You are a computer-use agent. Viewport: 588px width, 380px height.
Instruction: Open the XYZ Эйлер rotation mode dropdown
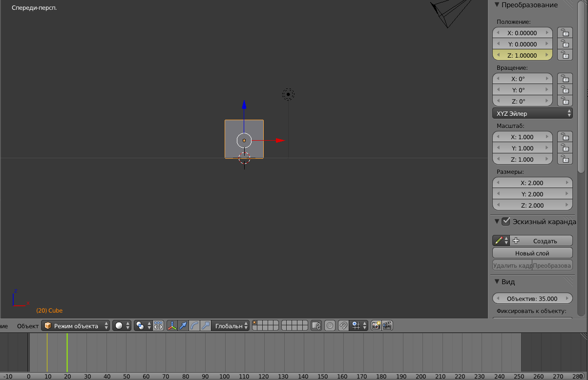click(x=532, y=113)
